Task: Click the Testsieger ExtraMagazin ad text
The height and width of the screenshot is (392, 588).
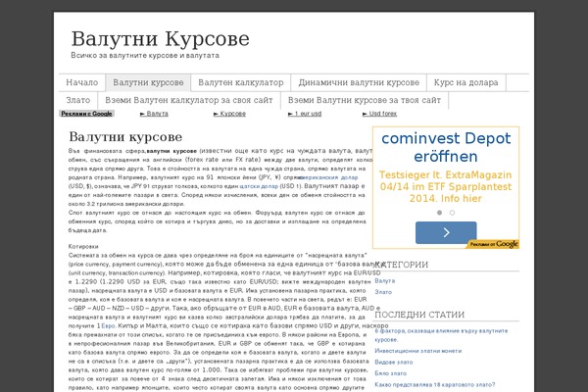Action: pyautogui.click(x=446, y=186)
